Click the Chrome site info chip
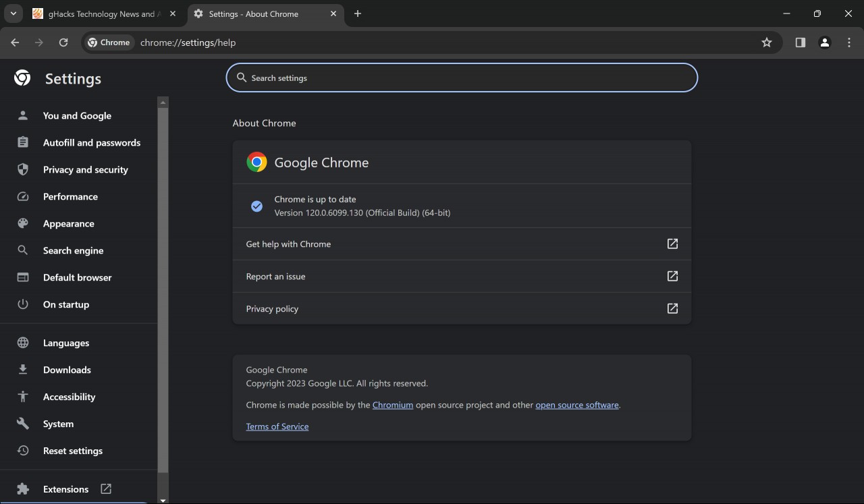 coord(109,43)
